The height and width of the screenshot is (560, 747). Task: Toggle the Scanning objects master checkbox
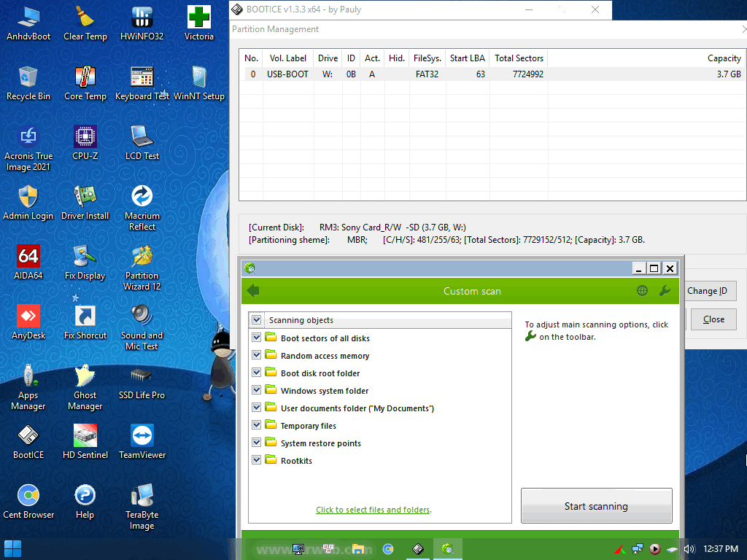click(257, 320)
